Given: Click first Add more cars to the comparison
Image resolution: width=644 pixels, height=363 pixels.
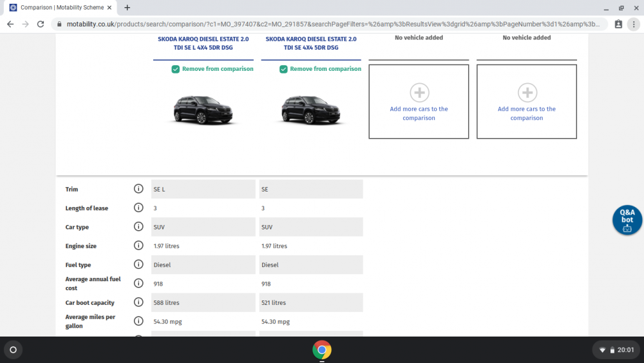Looking at the screenshot, I should (419, 113).
